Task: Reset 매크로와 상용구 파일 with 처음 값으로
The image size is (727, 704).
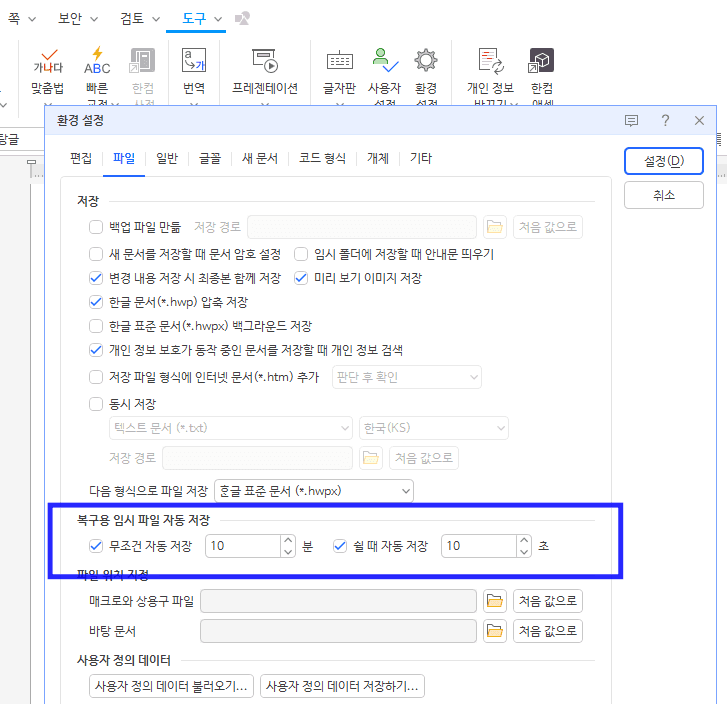Action: point(548,602)
